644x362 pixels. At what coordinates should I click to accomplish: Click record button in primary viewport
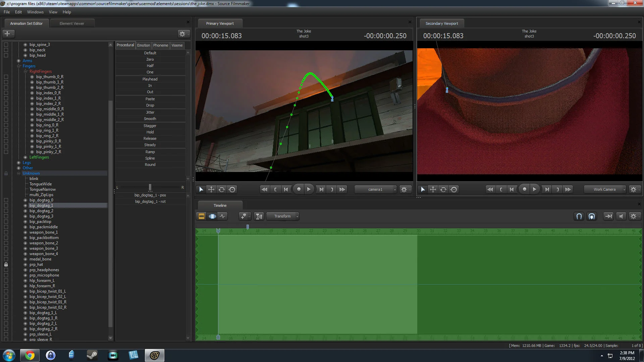(299, 189)
